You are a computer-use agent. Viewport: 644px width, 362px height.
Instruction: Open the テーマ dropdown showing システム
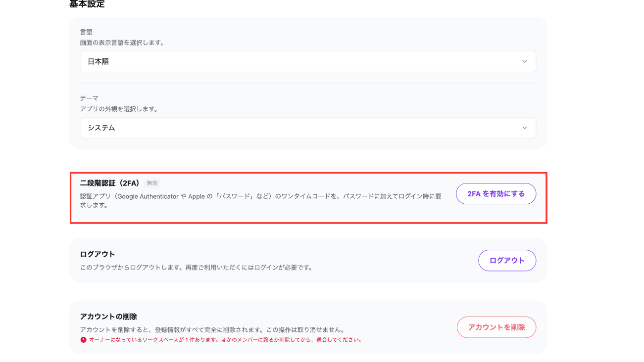308,128
